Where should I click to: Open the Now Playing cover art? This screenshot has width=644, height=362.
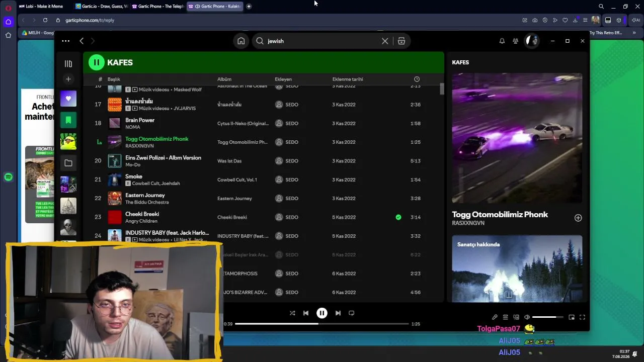tap(517, 138)
